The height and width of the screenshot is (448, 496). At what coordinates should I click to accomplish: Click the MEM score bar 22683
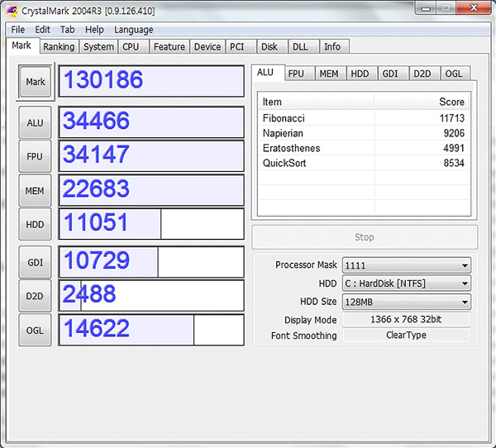click(151, 190)
